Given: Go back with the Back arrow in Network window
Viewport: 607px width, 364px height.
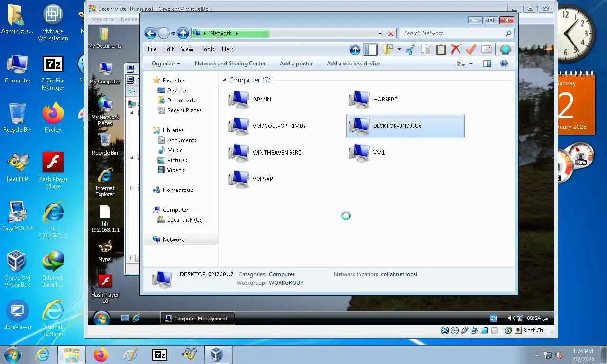Looking at the screenshot, I should tap(150, 33).
